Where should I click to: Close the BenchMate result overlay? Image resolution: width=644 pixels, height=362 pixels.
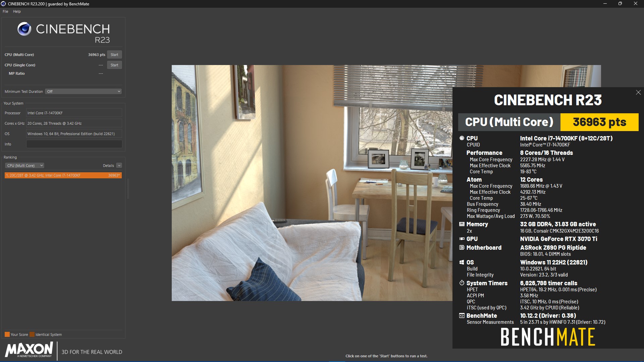click(638, 93)
